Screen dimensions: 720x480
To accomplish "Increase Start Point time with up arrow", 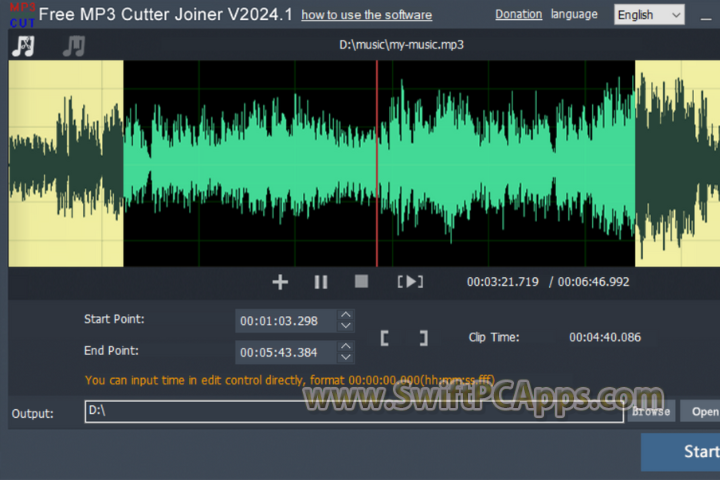I will click(x=346, y=315).
